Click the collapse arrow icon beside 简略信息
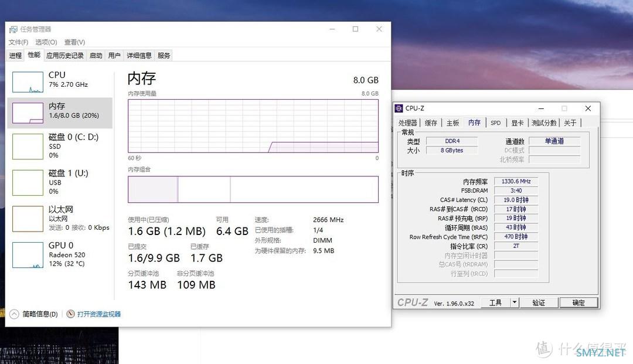The image size is (633, 364). [x=14, y=314]
